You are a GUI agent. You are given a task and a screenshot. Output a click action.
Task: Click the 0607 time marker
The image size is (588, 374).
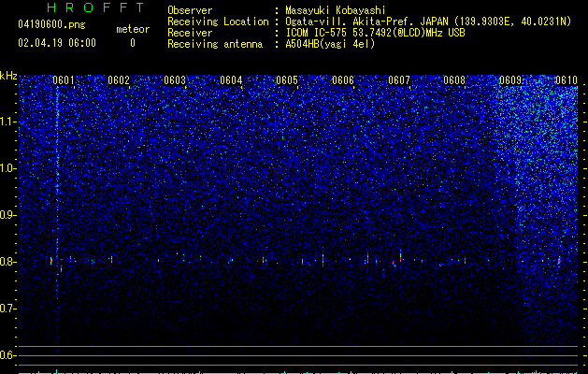399,80
